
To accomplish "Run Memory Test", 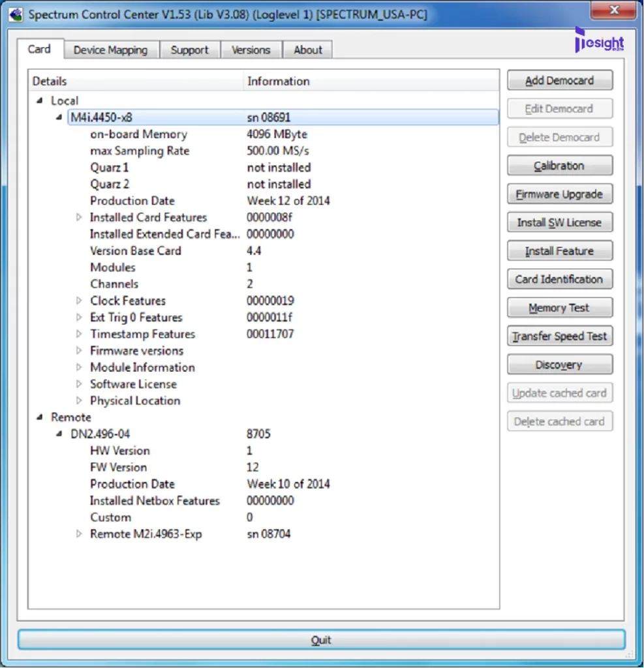I will [x=560, y=308].
